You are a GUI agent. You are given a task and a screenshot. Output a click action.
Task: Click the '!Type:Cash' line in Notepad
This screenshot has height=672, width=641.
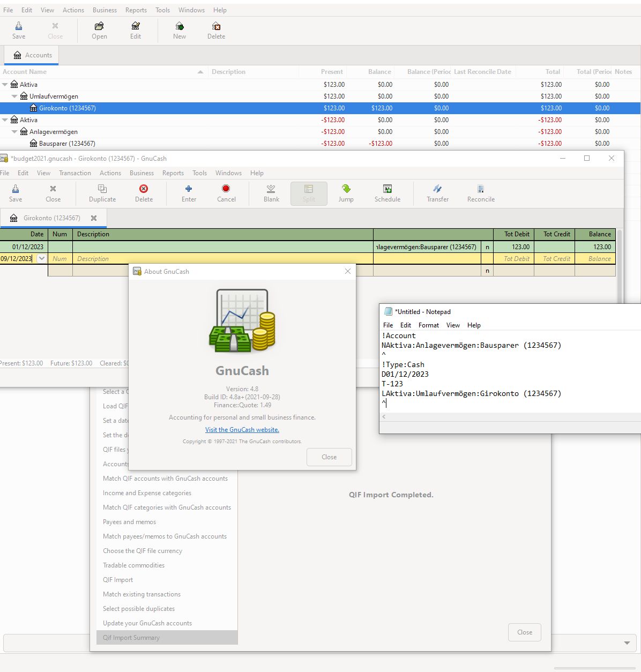(403, 364)
